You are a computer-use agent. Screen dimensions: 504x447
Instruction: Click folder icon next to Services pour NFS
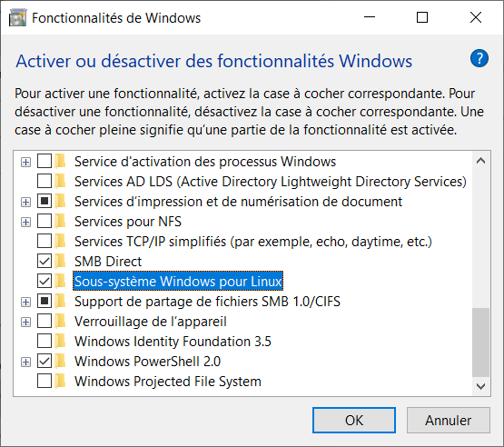60,222
